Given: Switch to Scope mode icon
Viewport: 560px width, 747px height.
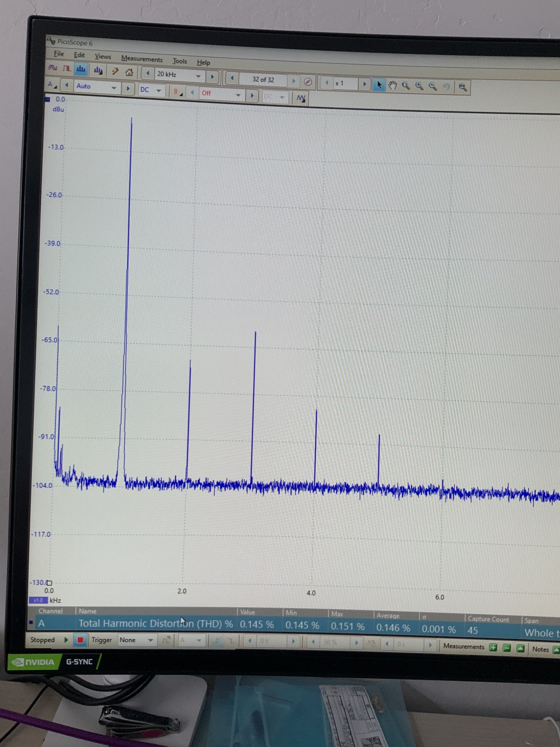Looking at the screenshot, I should click(52, 67).
